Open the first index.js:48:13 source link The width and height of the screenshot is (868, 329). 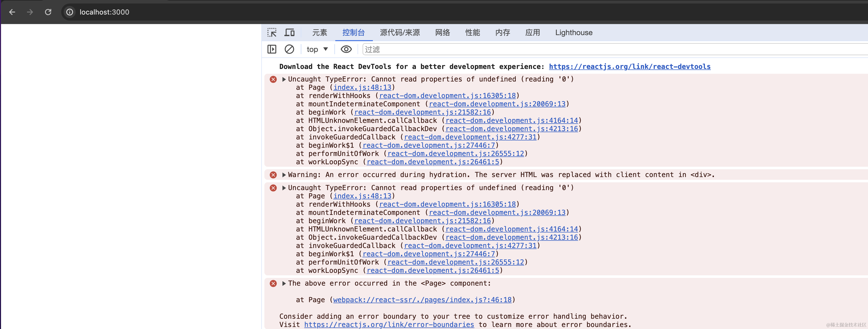coord(362,88)
